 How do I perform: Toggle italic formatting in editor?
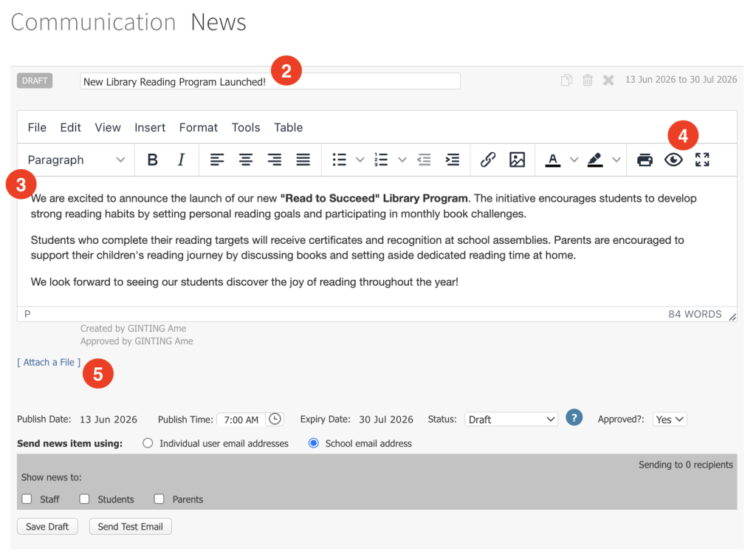182,160
